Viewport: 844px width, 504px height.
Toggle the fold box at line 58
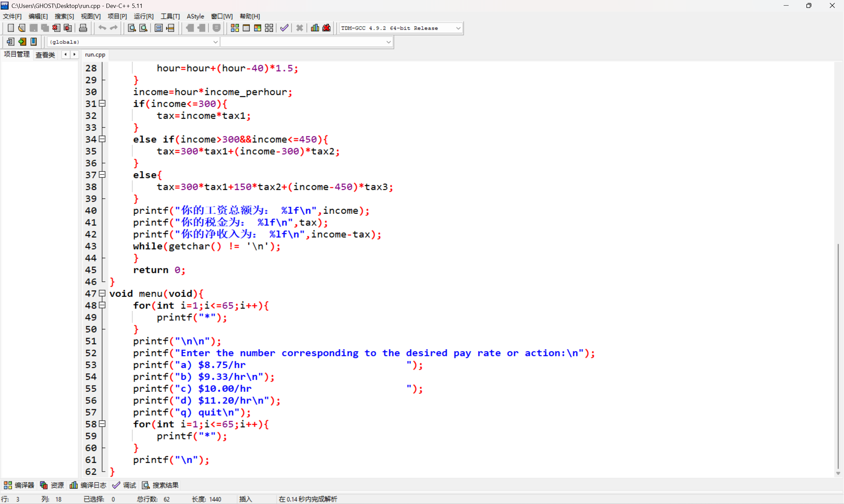tap(102, 424)
